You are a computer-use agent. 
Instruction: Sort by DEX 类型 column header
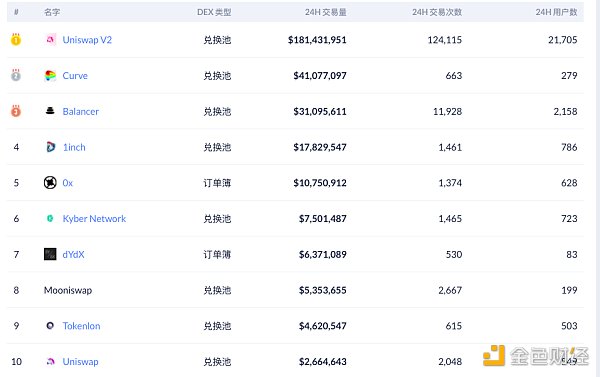(214, 12)
